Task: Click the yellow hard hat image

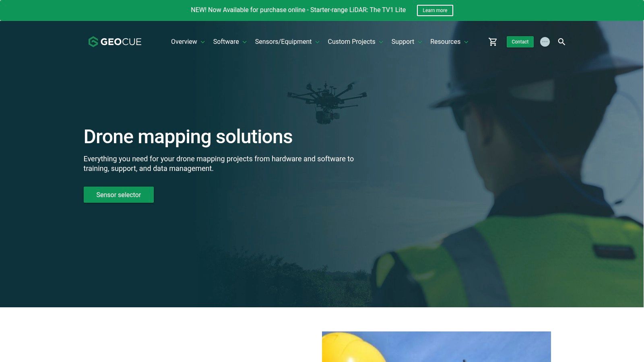Action: (436, 347)
